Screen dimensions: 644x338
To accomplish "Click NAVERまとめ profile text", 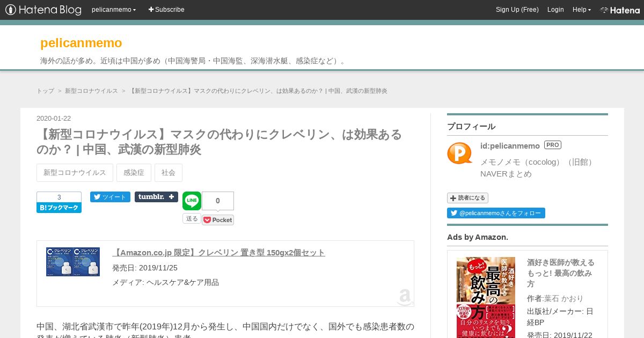I will pyautogui.click(x=506, y=174).
